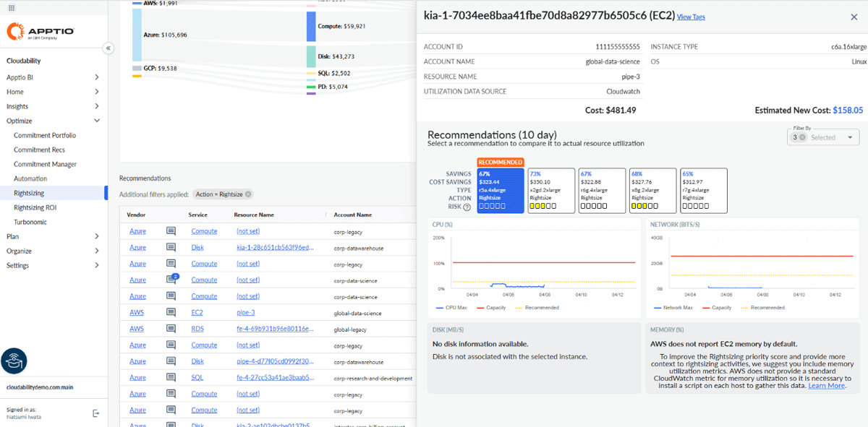Click the Vendor column header

coord(136,215)
